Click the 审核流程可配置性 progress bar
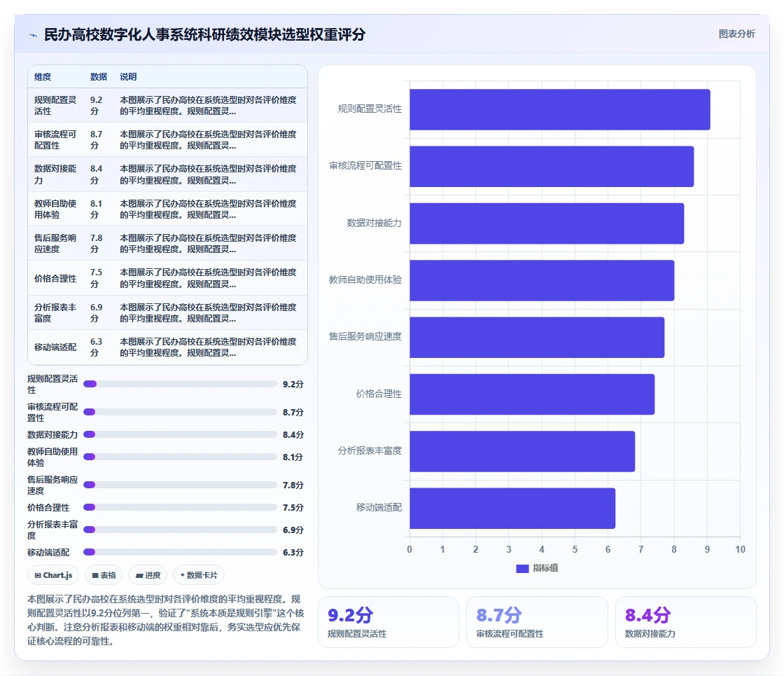The width and height of the screenshot is (784, 676). point(180,412)
